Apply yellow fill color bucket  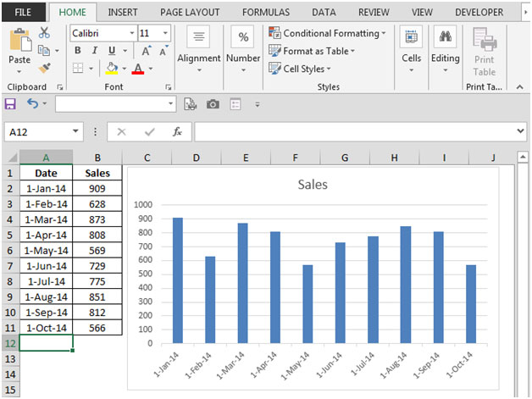click(112, 69)
